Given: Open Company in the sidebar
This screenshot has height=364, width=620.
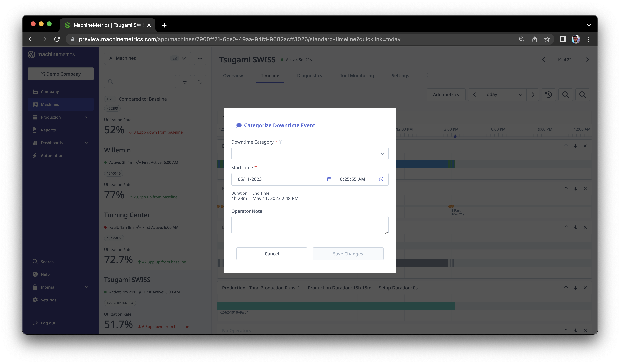Looking at the screenshot, I should tap(61, 91).
